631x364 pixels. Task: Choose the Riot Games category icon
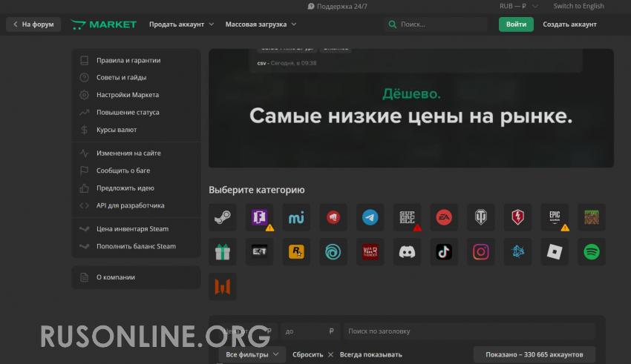tap(333, 217)
